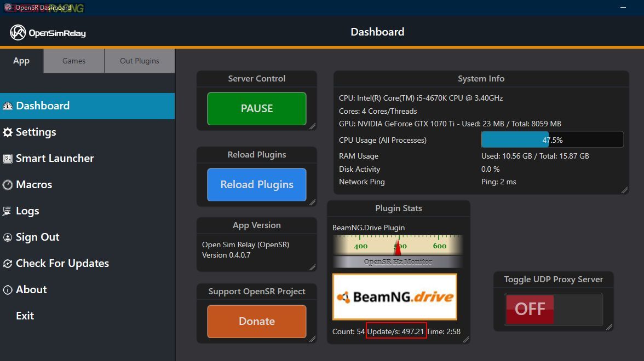Click the Sign Out user icon
Image resolution: width=644 pixels, height=361 pixels.
pos(8,237)
